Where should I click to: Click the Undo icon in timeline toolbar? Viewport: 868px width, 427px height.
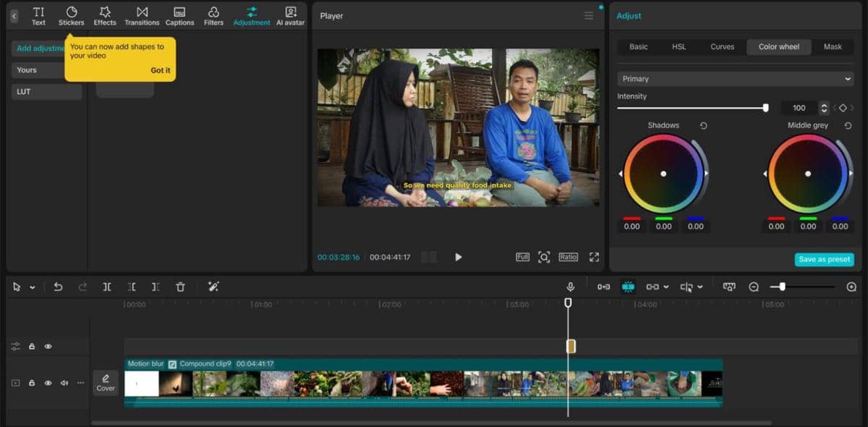[58, 287]
